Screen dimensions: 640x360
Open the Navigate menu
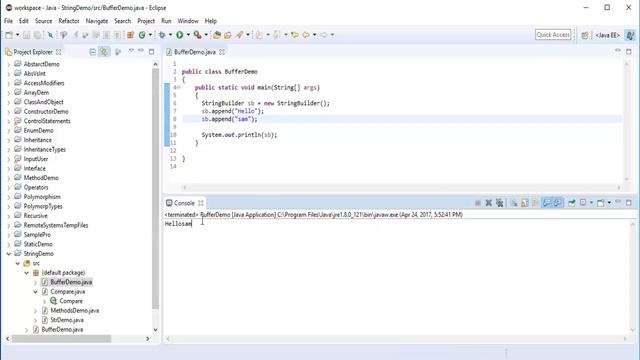tap(97, 21)
